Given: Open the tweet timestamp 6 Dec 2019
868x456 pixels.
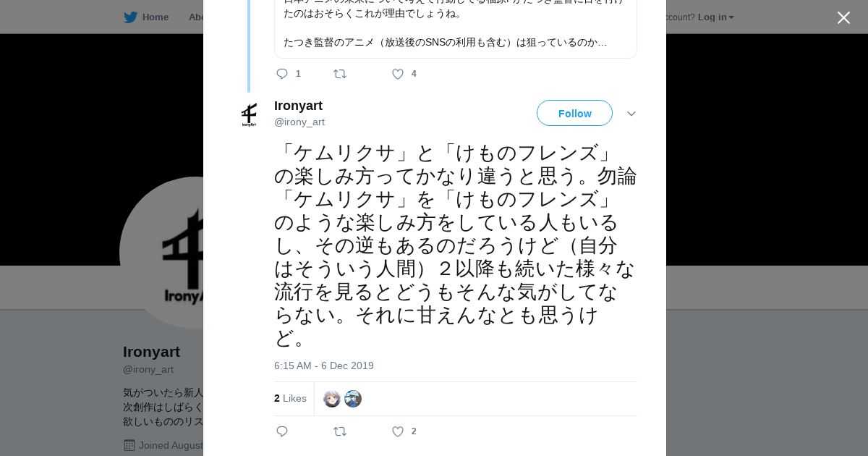Looking at the screenshot, I should tap(323, 366).
